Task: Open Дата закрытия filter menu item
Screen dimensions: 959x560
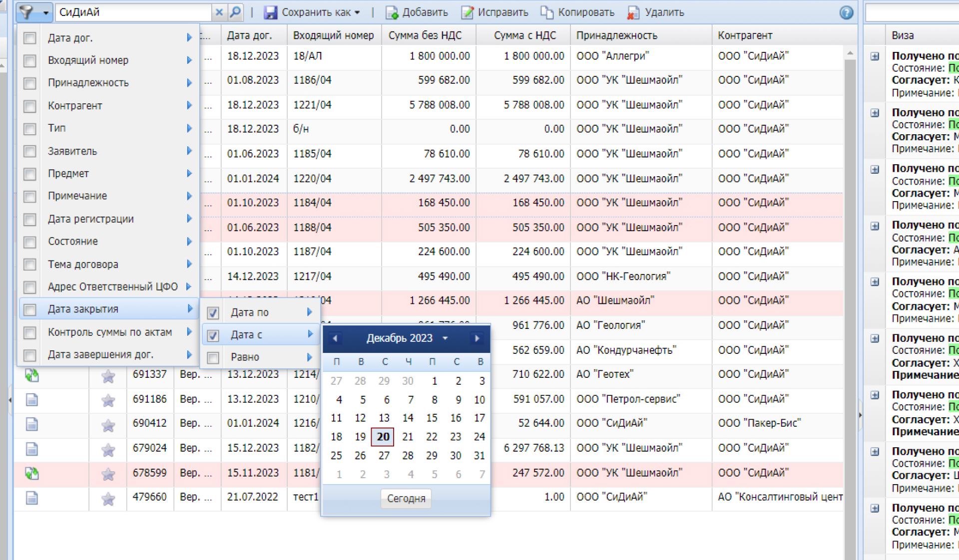Action: (x=108, y=309)
